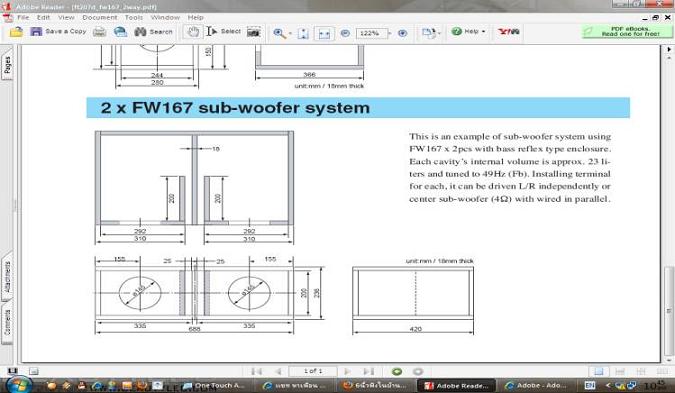Click the page number field 1 of 1
The width and height of the screenshot is (675, 393).
coord(313,371)
